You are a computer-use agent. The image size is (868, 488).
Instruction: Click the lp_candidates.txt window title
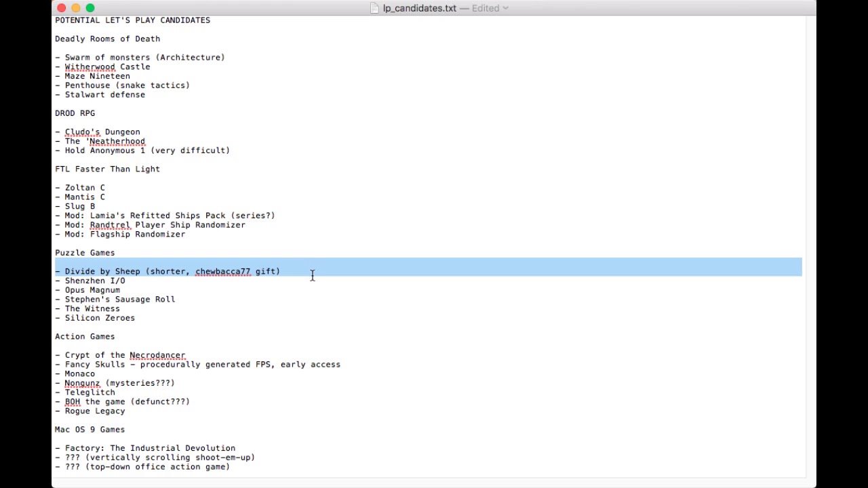(419, 8)
